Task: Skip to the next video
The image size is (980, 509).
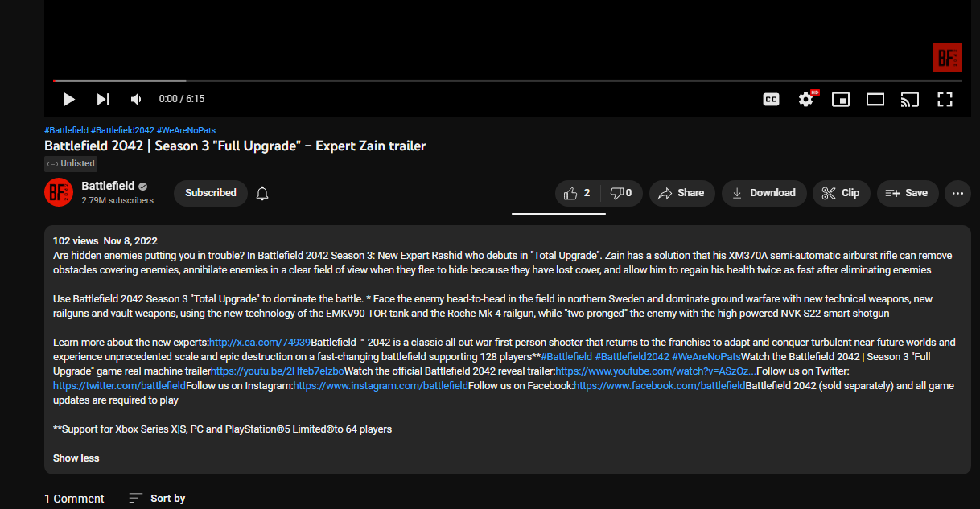Action: 103,99
